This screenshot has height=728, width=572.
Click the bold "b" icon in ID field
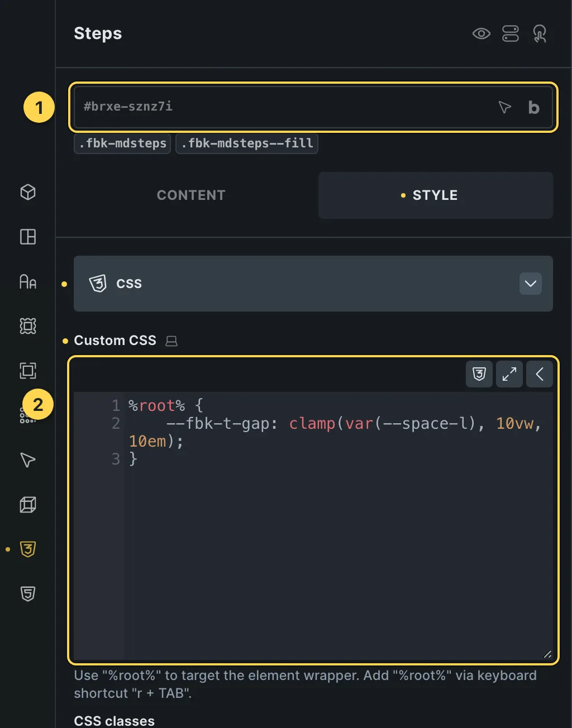534,107
